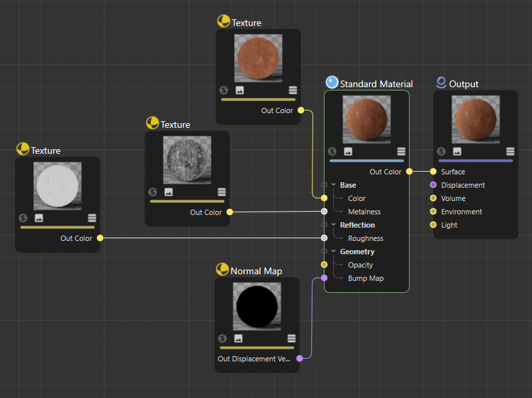Click the solo icon on the Output node

pyautogui.click(x=442, y=152)
